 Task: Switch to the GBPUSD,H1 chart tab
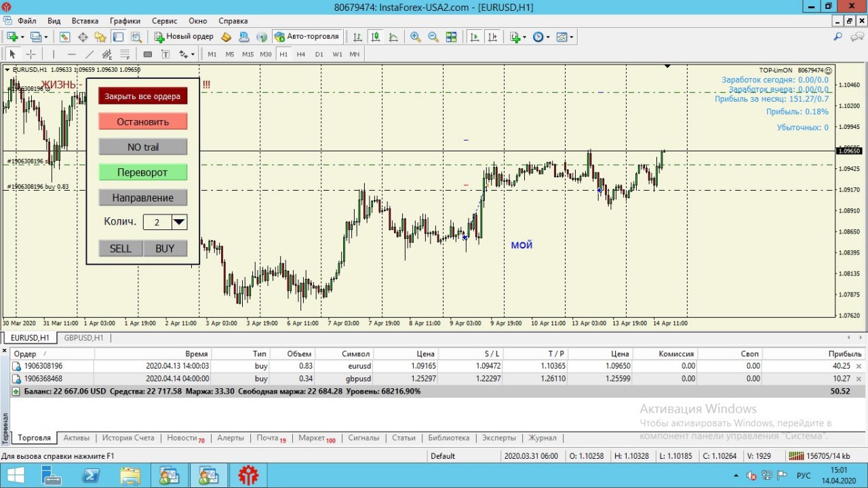click(84, 337)
